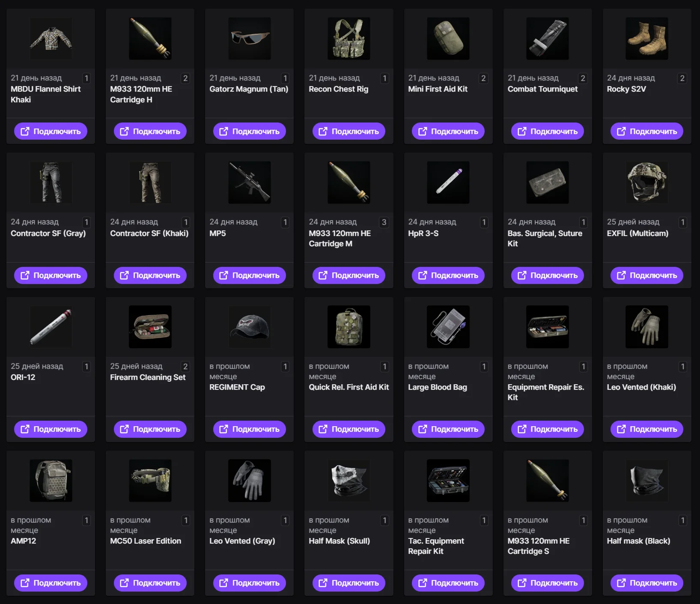Select the Gatorz Magnum (Tan) glasses icon
The height and width of the screenshot is (604, 700).
250,39
